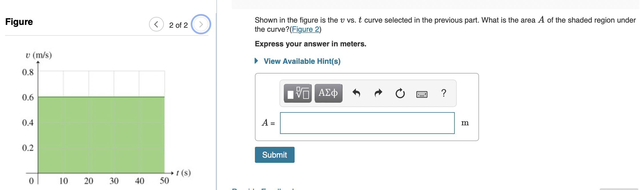Focus the A = answer input field
The image size is (644, 190).
point(367,123)
